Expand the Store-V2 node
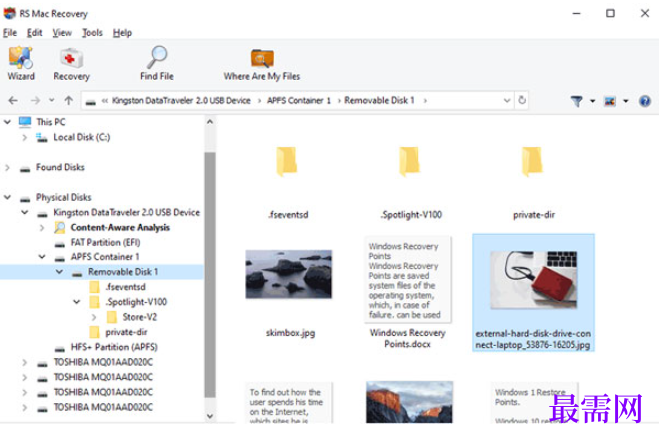661x440 pixels. coord(94,317)
